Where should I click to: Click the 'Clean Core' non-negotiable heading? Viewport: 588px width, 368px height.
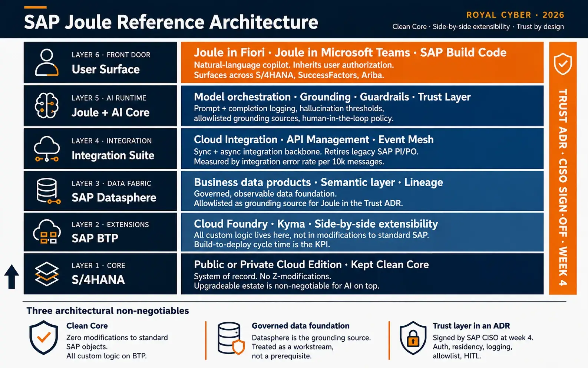pyautogui.click(x=87, y=326)
